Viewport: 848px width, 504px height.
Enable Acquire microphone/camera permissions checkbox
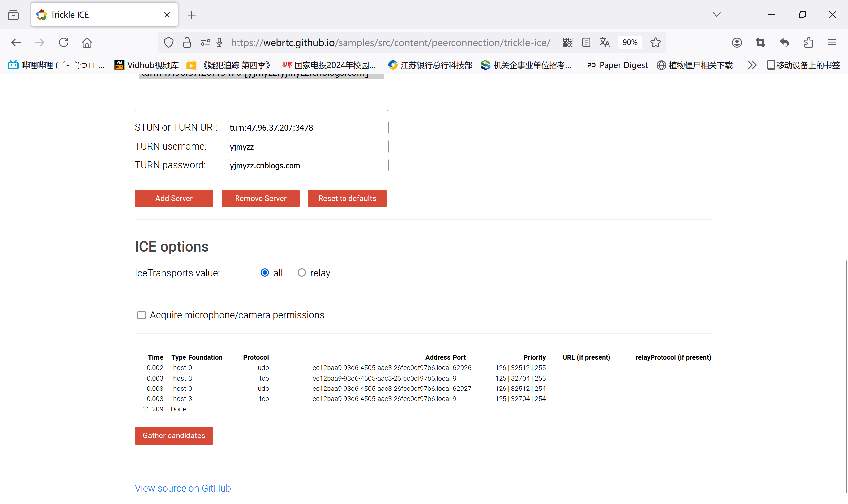(141, 315)
